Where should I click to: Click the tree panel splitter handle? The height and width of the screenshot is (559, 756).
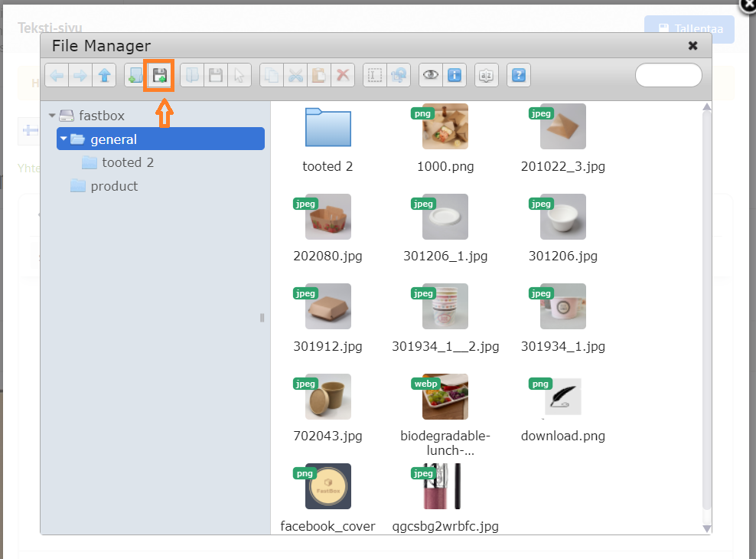click(x=262, y=318)
